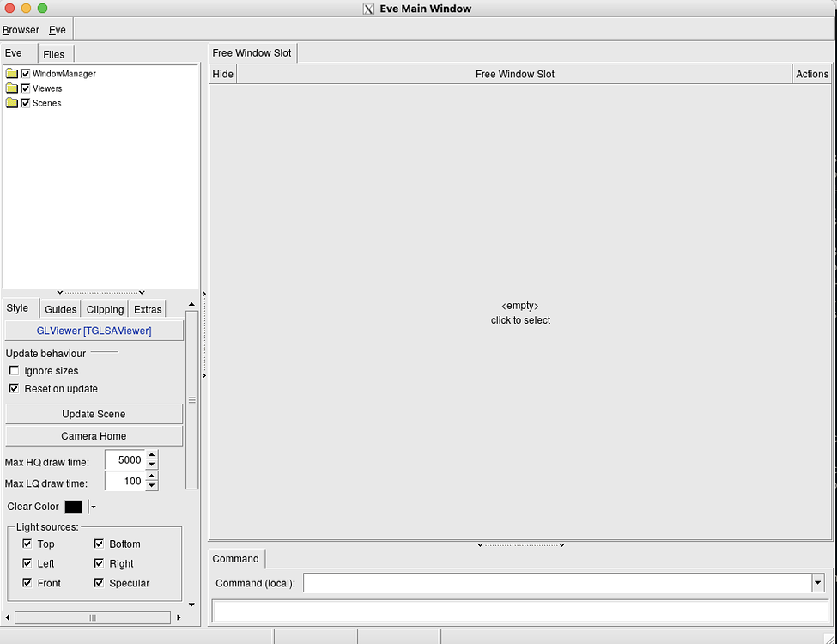Click the Max HQ draw time field

125,459
